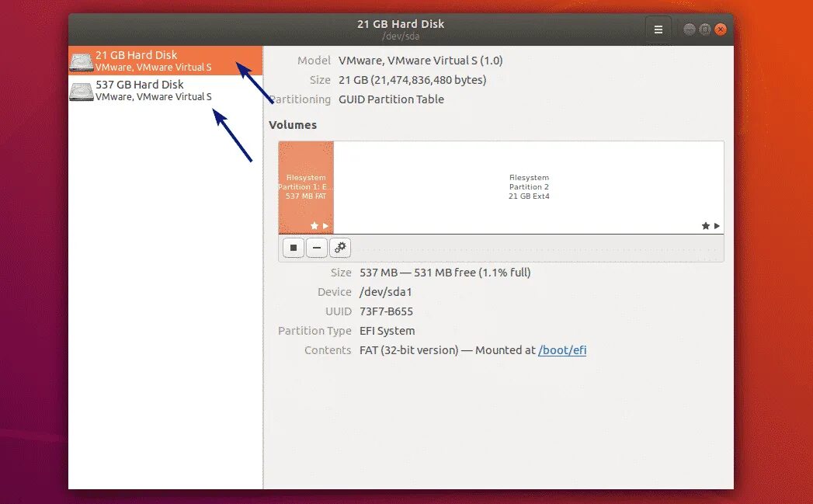Image resolution: width=813 pixels, height=504 pixels.
Task: Click device path /dev/sda1
Action: point(386,292)
